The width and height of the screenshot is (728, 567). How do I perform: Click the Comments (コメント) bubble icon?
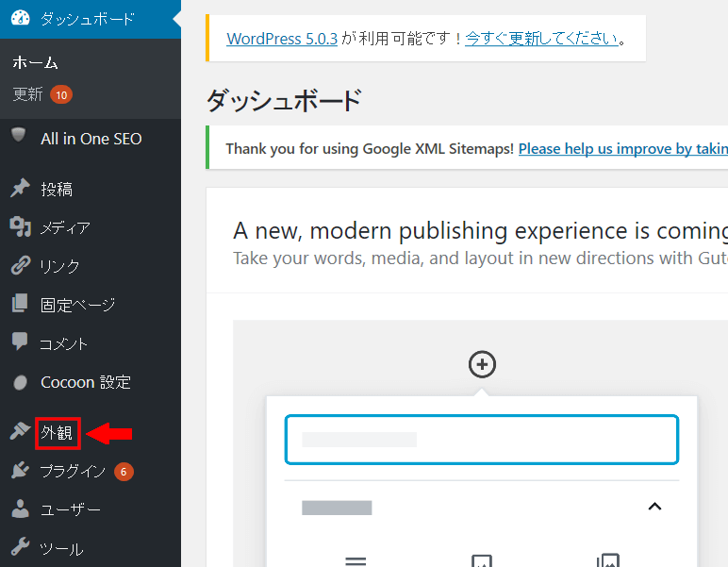[20, 342]
